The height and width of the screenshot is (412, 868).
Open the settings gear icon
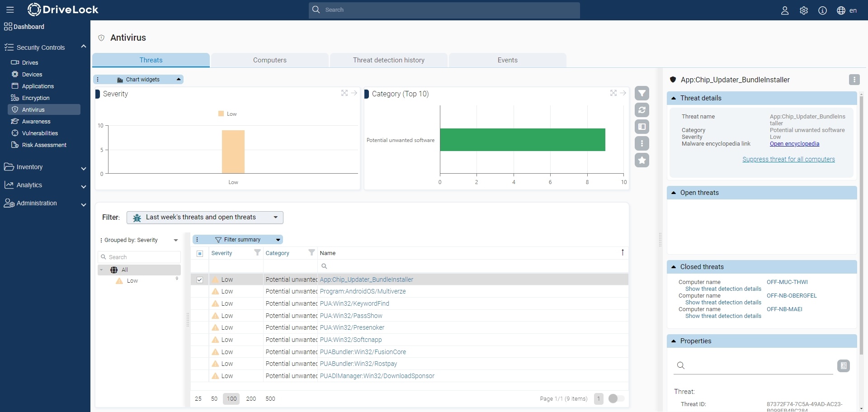(x=804, y=10)
